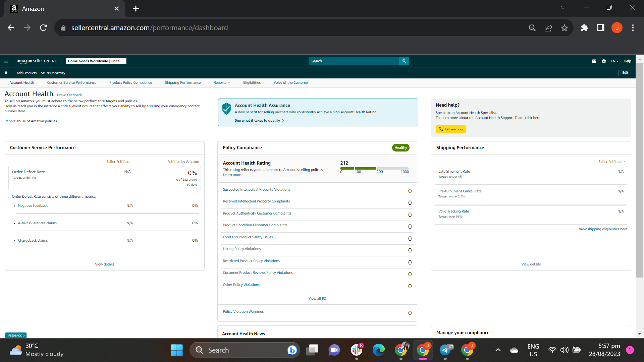This screenshot has height=362, width=644.
Task: Open Task View on the taskbar
Action: (x=312, y=350)
